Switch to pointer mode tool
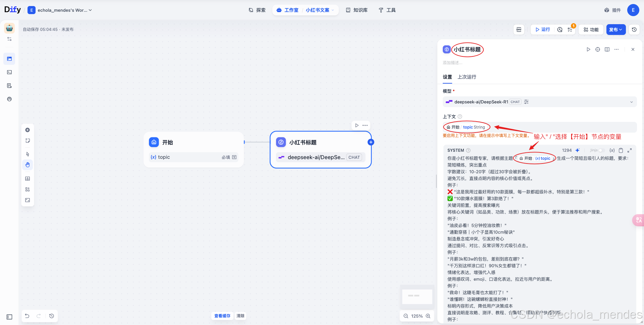 click(x=28, y=154)
